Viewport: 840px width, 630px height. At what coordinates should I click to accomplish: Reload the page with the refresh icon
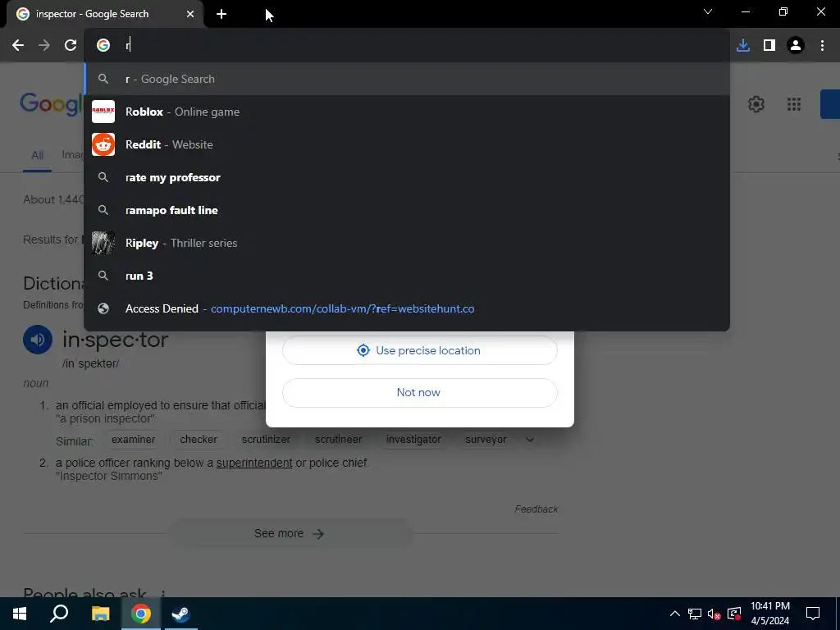[x=71, y=46]
